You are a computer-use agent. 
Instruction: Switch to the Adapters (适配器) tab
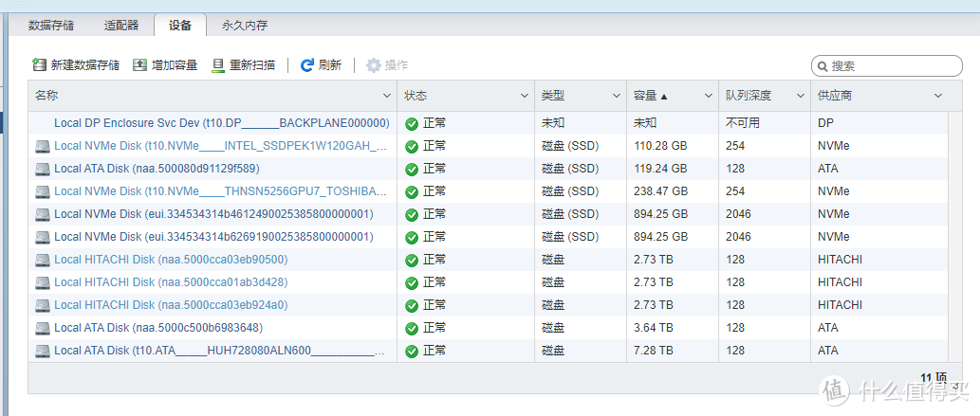click(x=120, y=26)
